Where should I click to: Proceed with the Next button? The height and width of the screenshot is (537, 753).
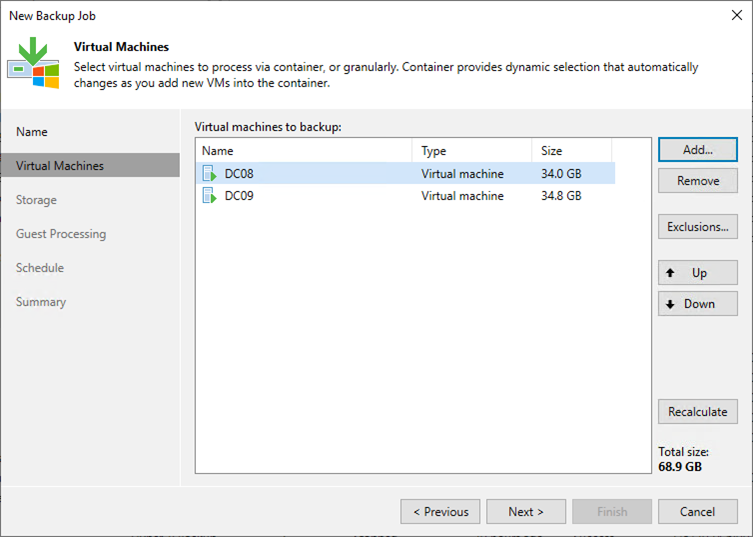point(526,512)
